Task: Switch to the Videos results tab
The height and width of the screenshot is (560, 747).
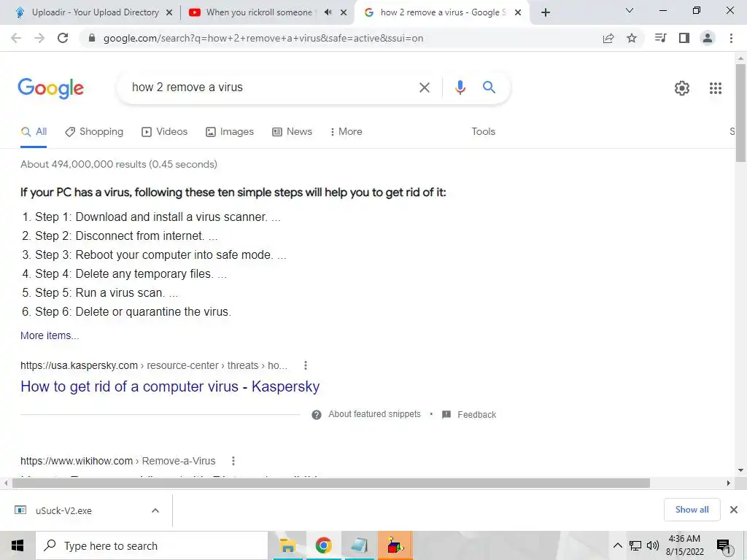Action: (x=165, y=131)
